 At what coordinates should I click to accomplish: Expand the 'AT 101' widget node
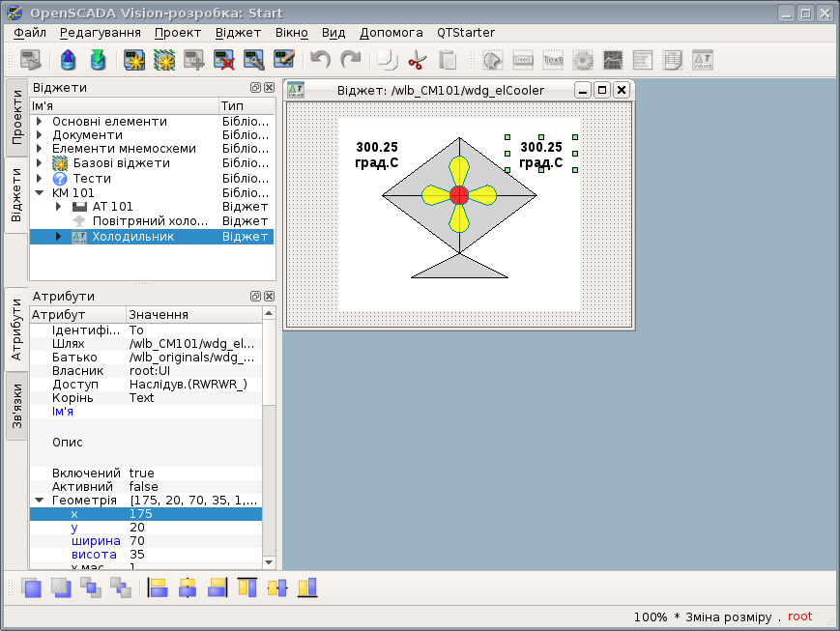(59, 207)
